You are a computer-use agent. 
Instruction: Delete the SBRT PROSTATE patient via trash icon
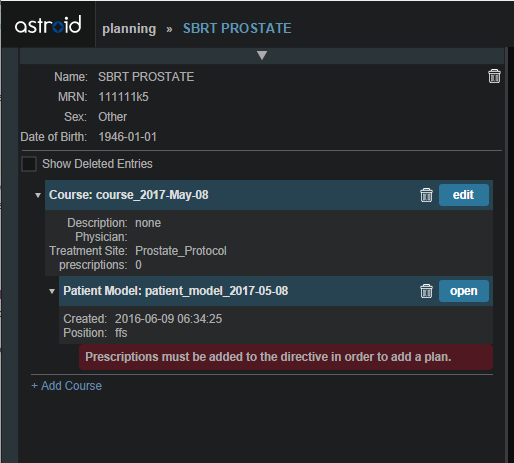tap(494, 76)
